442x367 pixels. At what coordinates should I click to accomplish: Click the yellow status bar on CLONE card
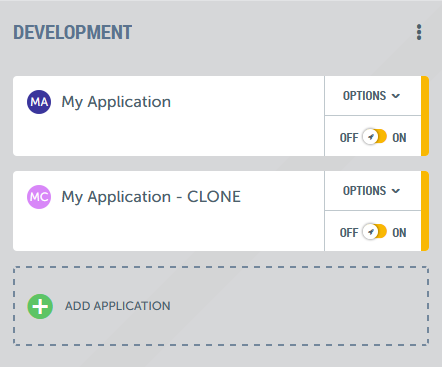425,211
